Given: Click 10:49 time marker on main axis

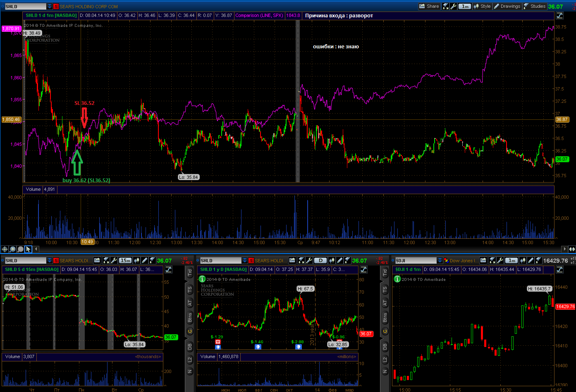Looking at the screenshot, I should tap(88, 242).
